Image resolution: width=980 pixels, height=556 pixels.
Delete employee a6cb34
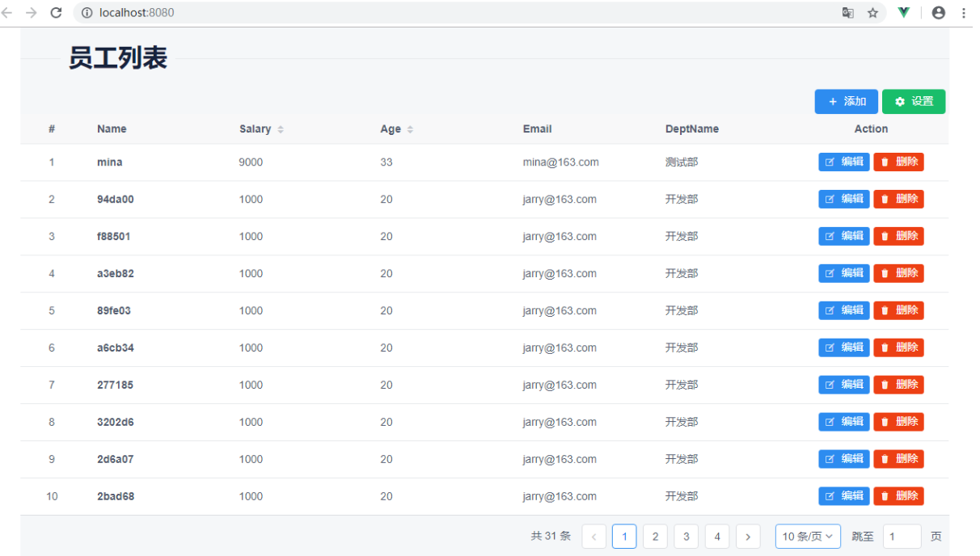click(x=898, y=347)
